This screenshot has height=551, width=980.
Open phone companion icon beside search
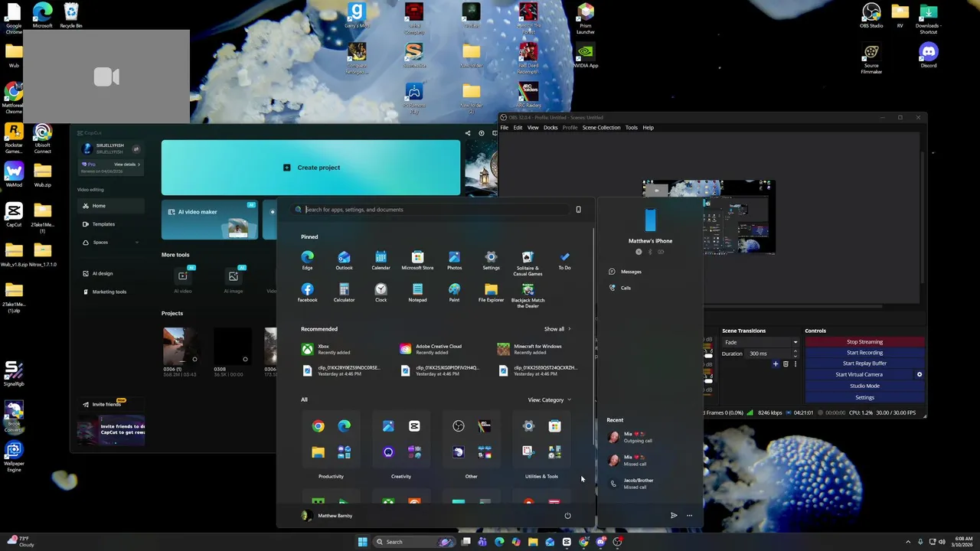click(x=578, y=210)
